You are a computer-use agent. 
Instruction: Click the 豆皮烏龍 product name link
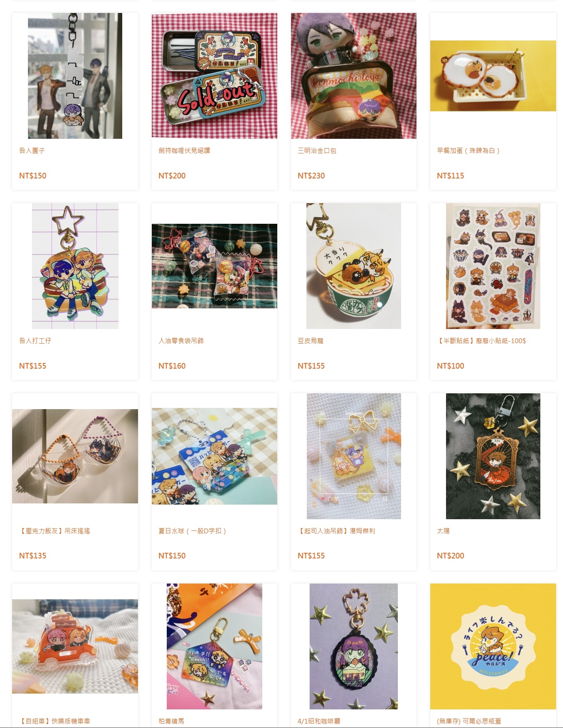(x=310, y=341)
